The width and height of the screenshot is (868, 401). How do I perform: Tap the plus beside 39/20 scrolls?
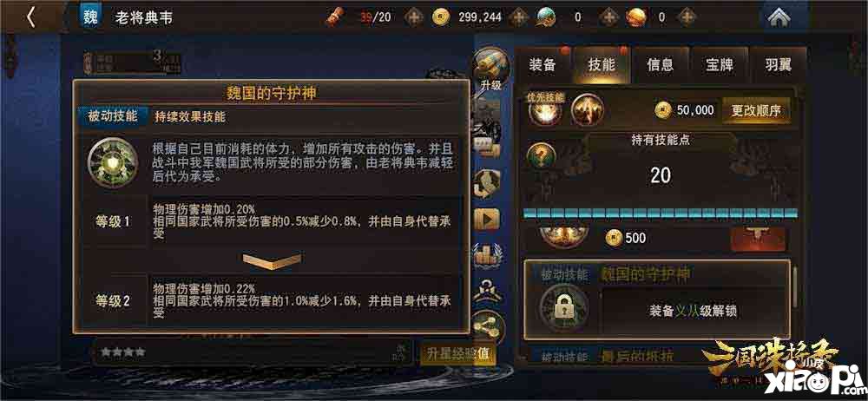[413, 17]
